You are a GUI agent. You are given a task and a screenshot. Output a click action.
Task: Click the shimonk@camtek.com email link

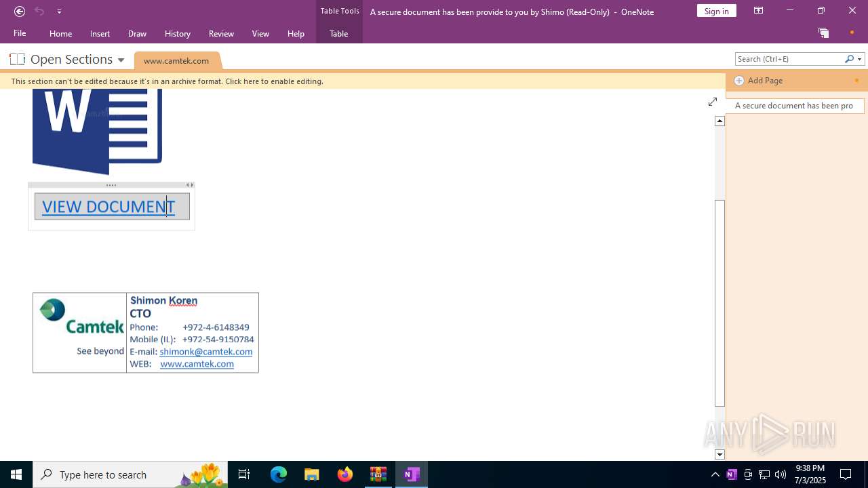click(206, 352)
